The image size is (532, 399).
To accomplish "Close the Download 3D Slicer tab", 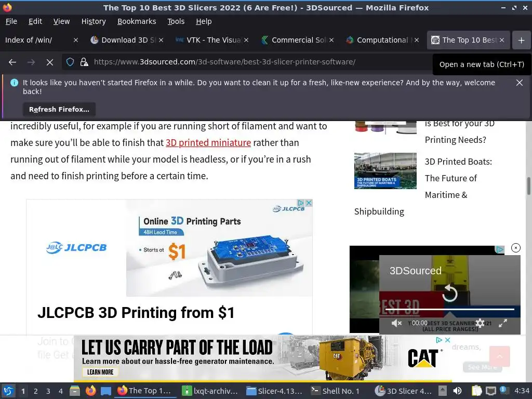I will click(161, 40).
